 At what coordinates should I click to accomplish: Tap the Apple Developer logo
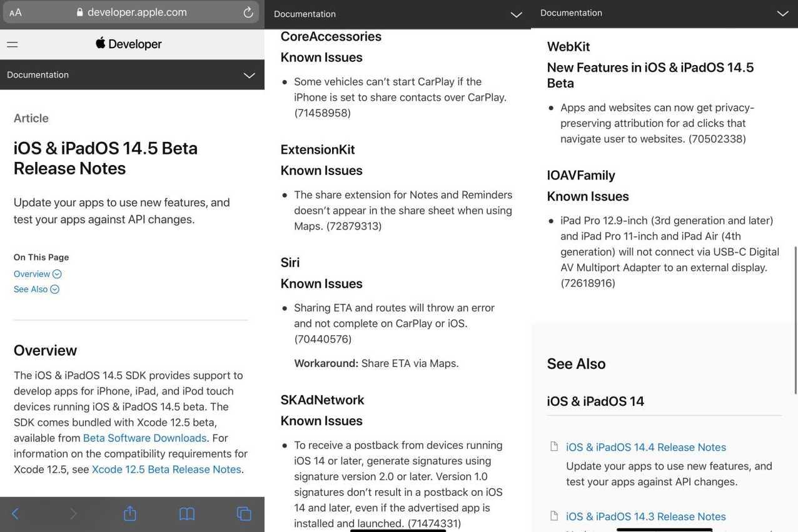(129, 44)
